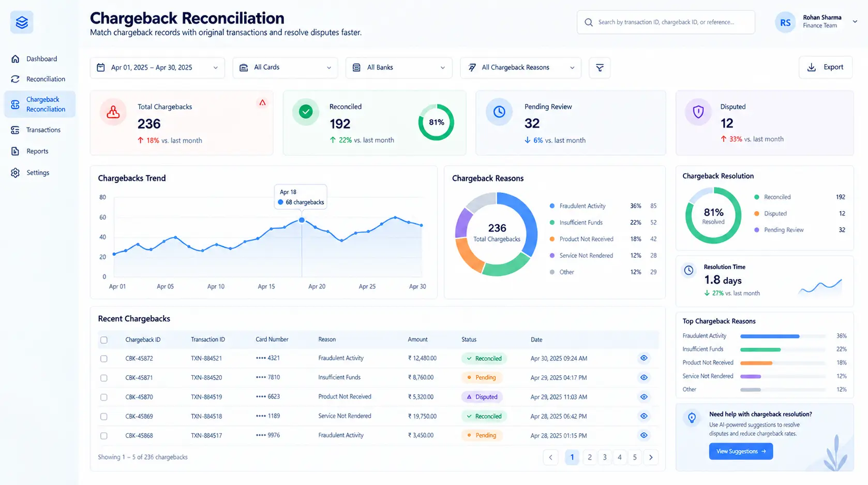868x485 pixels.
Task: Check the box for CBK-45869
Action: 104,416
